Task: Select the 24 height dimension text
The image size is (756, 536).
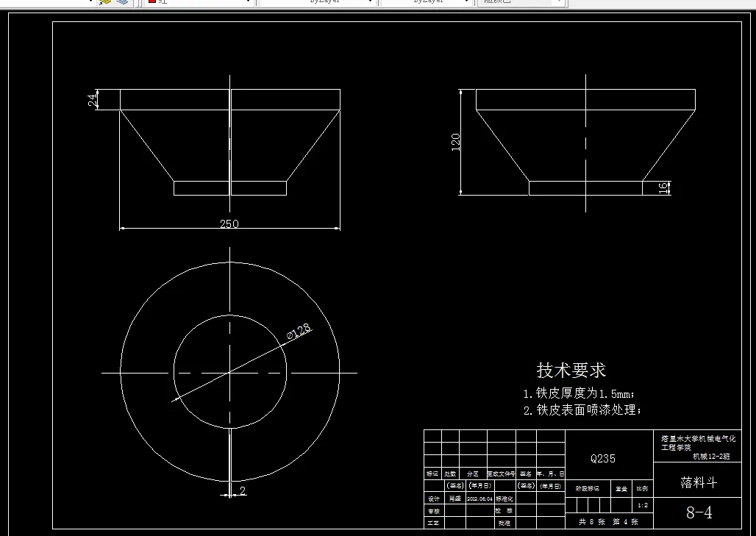Action: [92, 100]
